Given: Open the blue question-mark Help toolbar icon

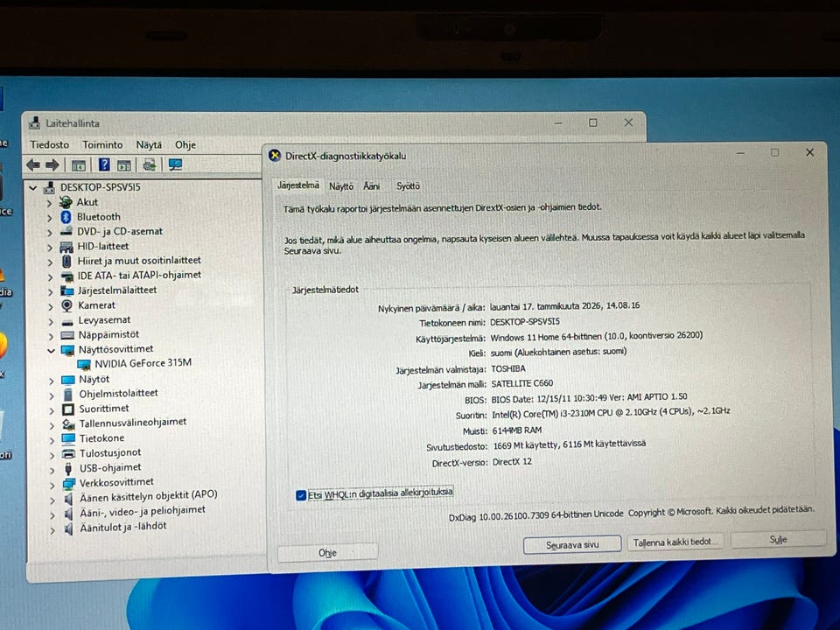Looking at the screenshot, I should click(104, 165).
